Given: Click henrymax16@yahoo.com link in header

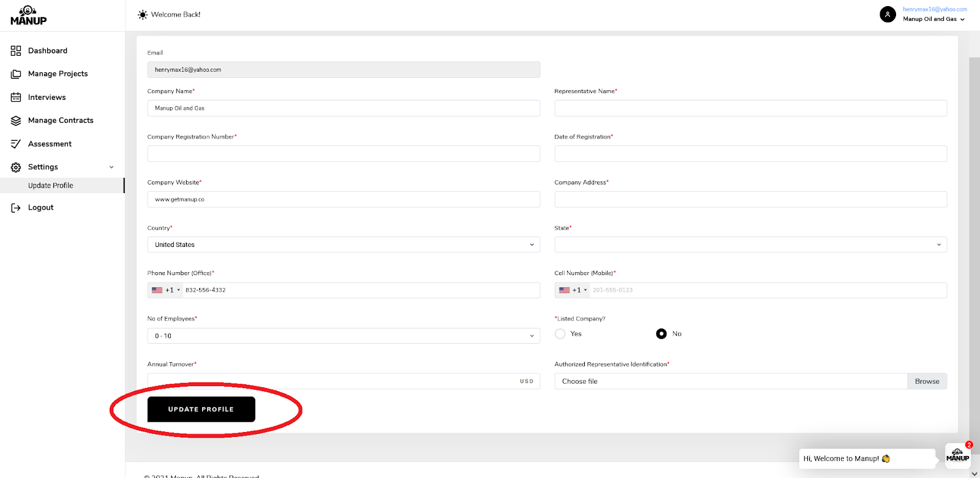Looking at the screenshot, I should coord(935,9).
